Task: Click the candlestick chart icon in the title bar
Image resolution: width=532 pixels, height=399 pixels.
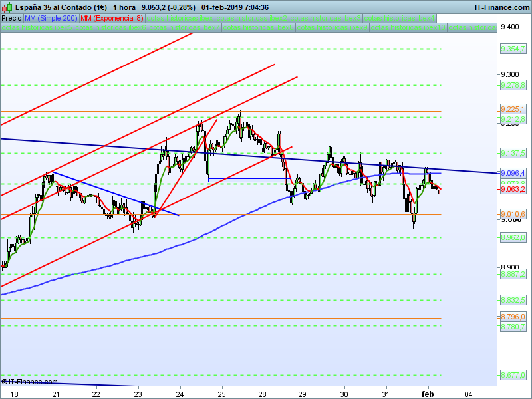Action: pos(7,7)
